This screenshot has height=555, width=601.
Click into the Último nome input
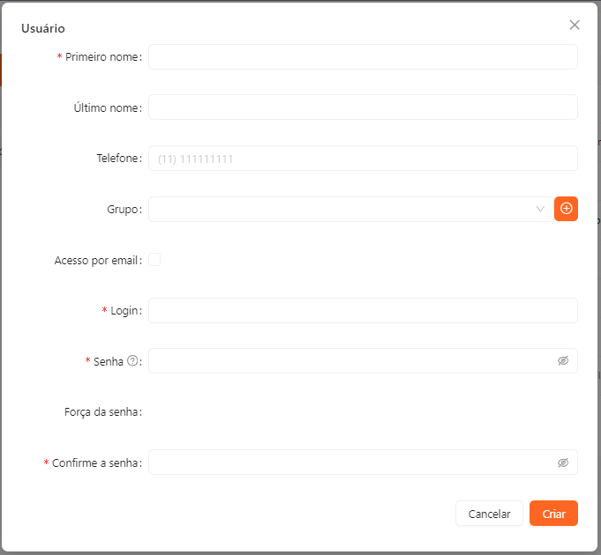click(x=363, y=107)
